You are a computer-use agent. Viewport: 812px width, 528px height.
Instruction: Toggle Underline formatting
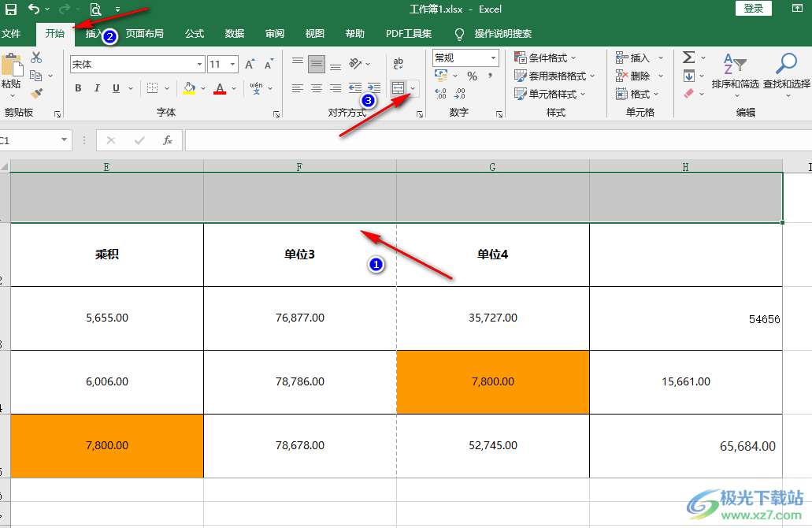point(116,88)
